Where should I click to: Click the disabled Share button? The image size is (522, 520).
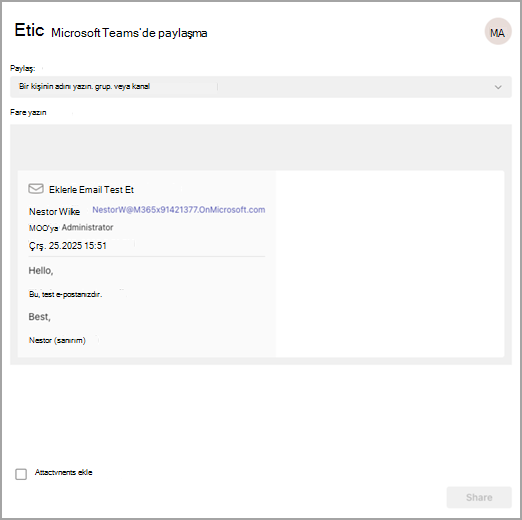point(479,497)
